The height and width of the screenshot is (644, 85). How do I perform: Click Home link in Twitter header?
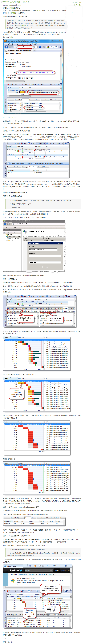57,570
